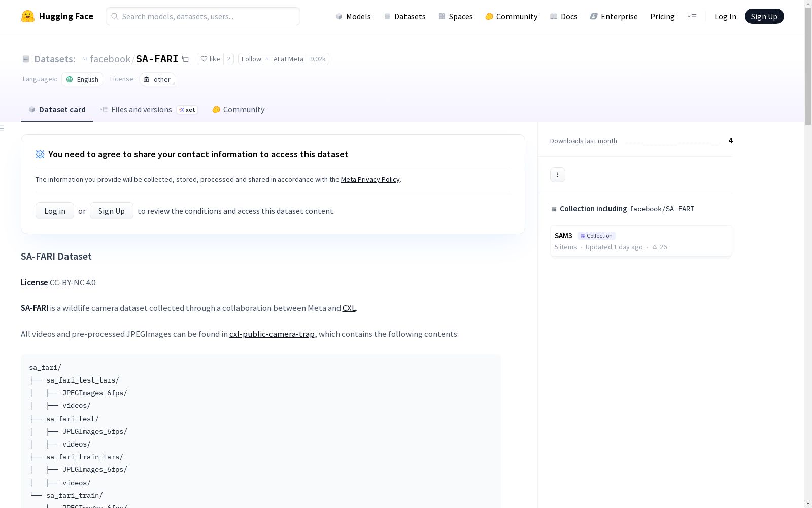This screenshot has width=812, height=508.
Task: Open the navigation overflow menu icon
Action: click(692, 16)
